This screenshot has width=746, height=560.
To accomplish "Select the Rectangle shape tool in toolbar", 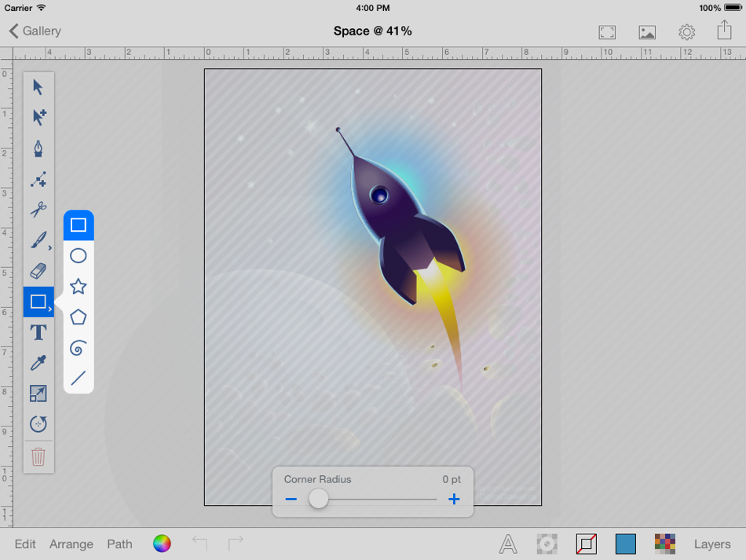I will click(38, 302).
